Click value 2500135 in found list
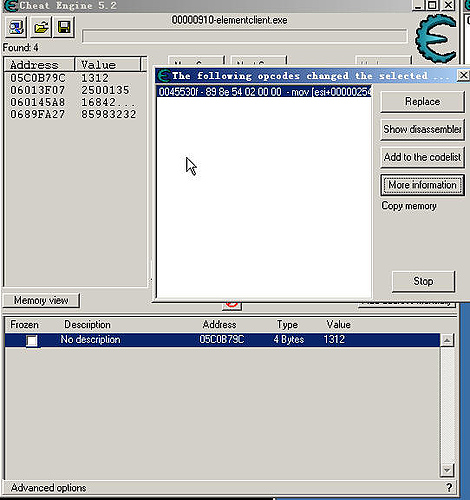 pos(105,90)
